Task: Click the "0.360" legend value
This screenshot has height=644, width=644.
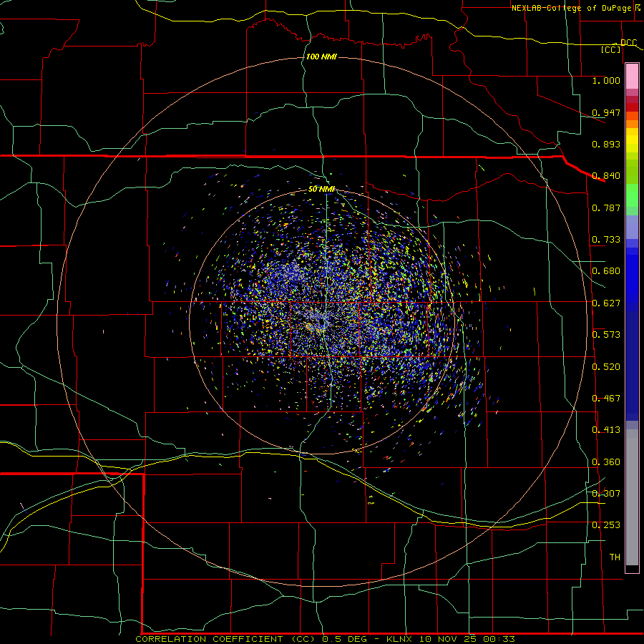Action: coord(606,462)
